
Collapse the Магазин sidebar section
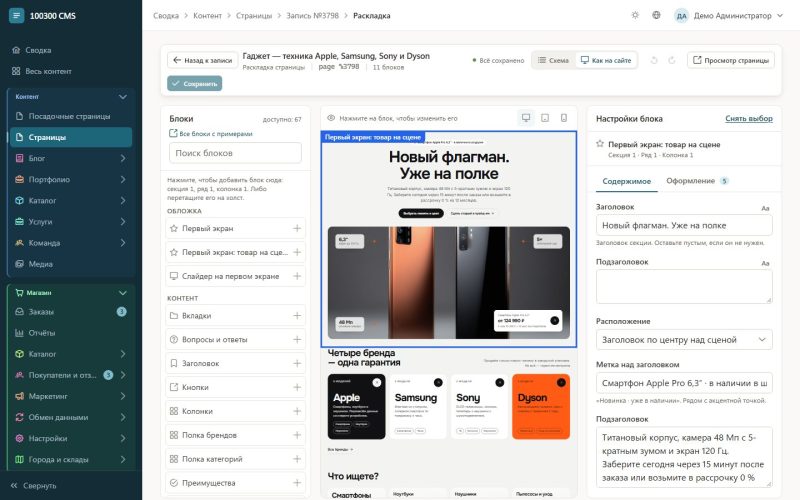tap(122, 293)
